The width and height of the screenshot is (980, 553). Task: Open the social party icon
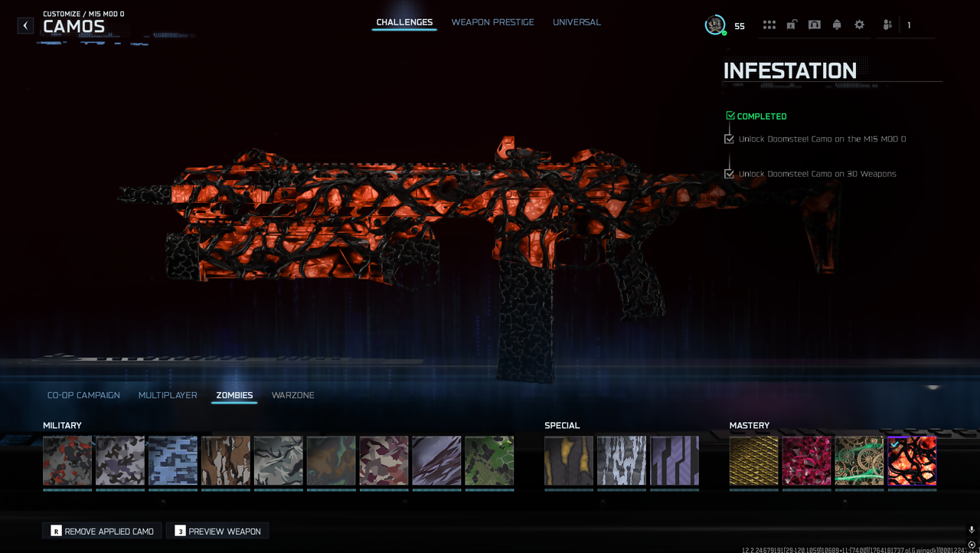point(887,25)
